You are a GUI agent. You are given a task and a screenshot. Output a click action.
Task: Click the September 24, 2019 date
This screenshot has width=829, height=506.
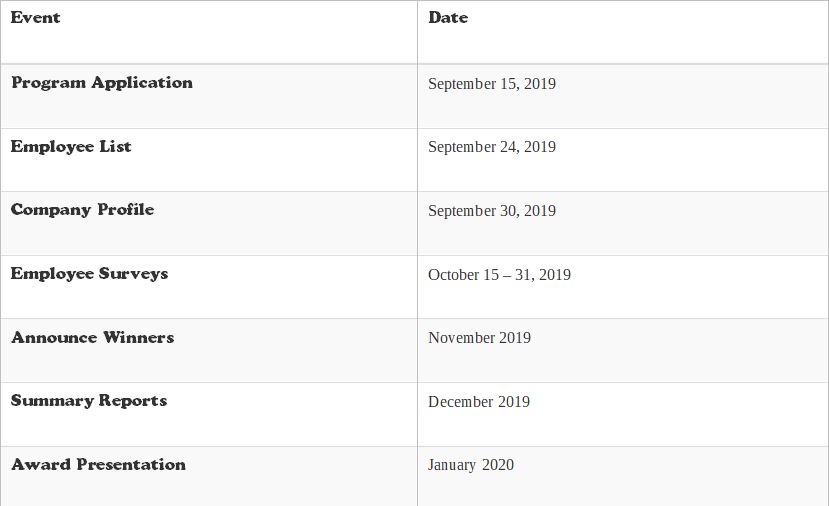[492, 147]
